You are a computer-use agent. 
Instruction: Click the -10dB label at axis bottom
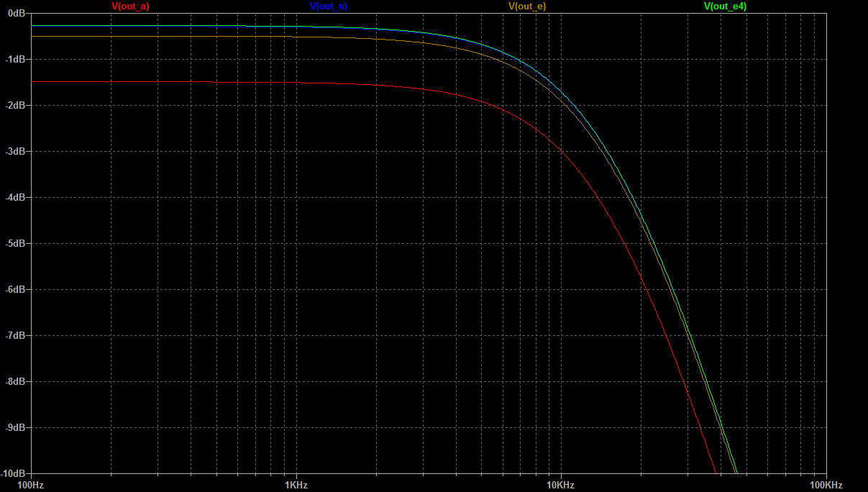pos(12,473)
